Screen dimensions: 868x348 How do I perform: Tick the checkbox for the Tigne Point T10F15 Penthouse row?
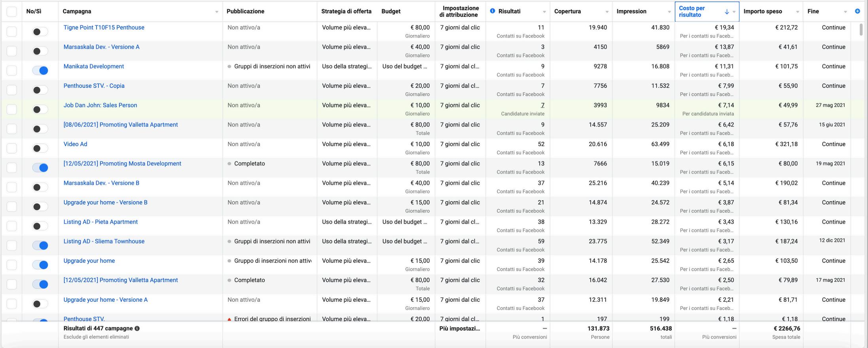point(12,31)
